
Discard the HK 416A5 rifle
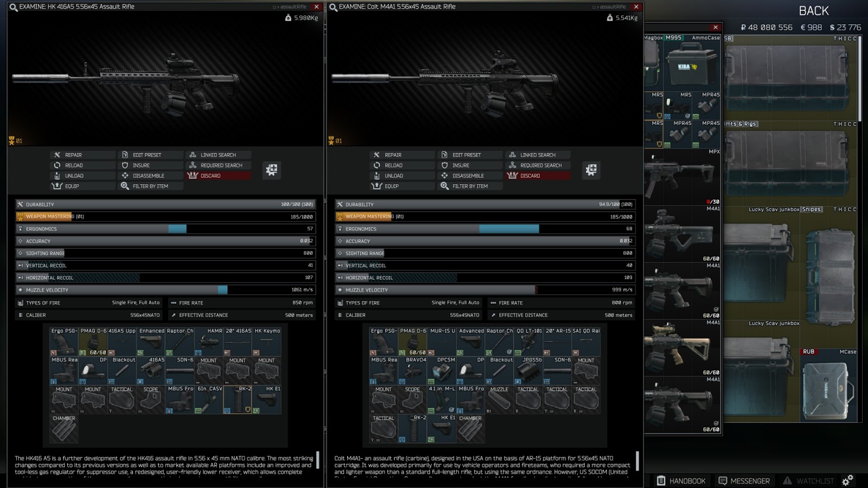point(218,176)
